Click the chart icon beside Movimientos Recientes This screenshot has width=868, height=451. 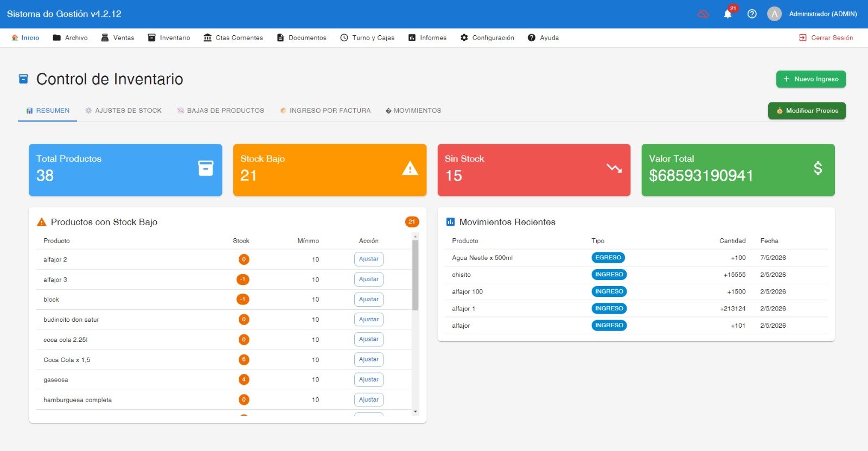[x=450, y=222]
